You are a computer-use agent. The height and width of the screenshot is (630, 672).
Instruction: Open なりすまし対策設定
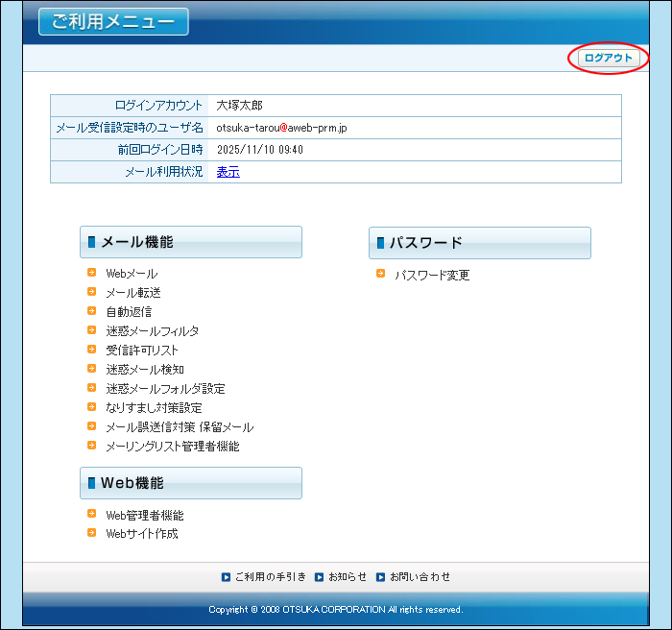click(154, 408)
